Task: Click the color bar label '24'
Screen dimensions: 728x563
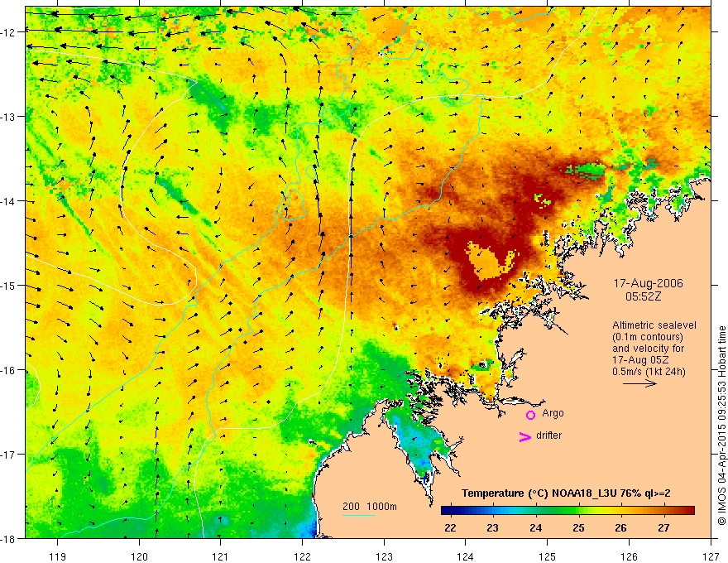Action: pos(535,528)
